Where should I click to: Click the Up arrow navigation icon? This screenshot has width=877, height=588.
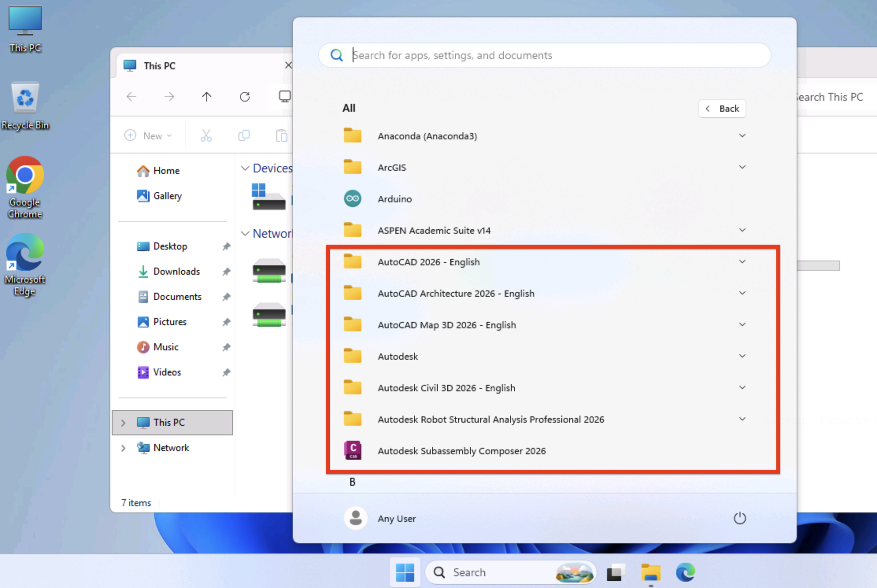point(207,97)
